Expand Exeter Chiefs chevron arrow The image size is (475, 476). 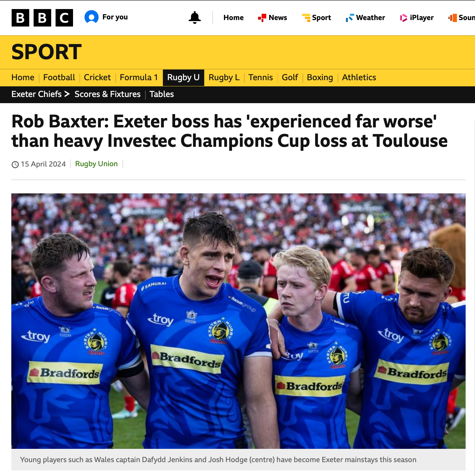click(67, 94)
